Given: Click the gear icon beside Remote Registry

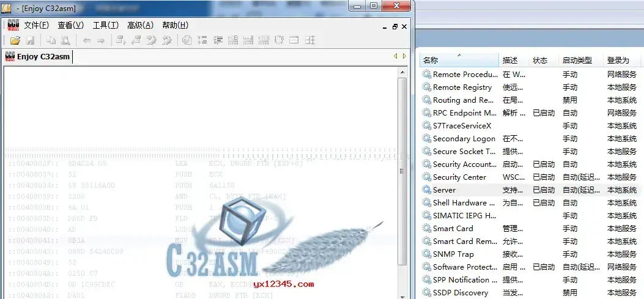Looking at the screenshot, I should click(427, 87).
